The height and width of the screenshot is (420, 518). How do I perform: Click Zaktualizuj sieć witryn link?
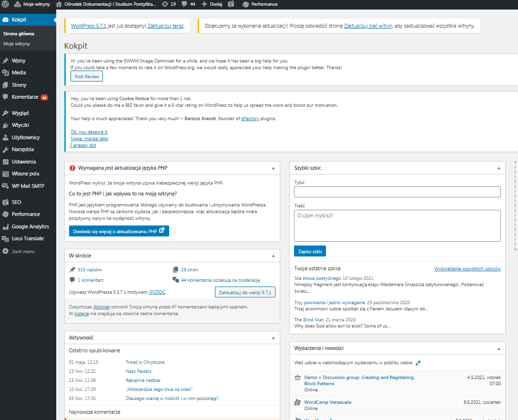(368, 26)
